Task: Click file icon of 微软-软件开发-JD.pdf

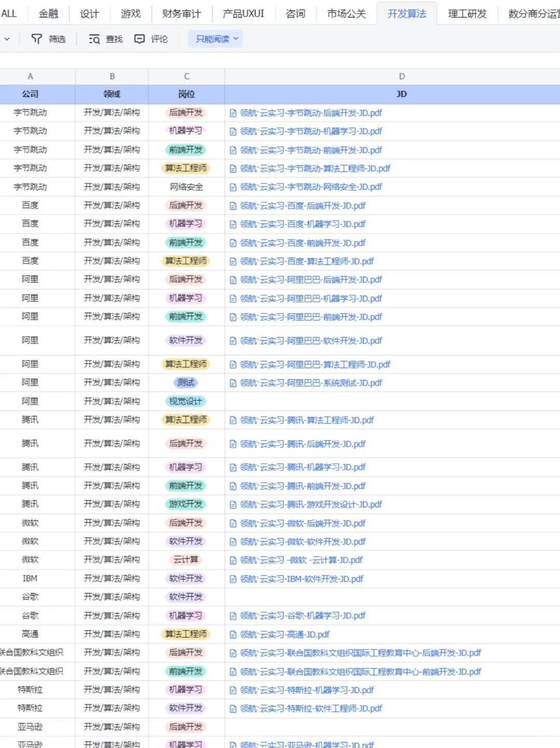Action: (233, 542)
